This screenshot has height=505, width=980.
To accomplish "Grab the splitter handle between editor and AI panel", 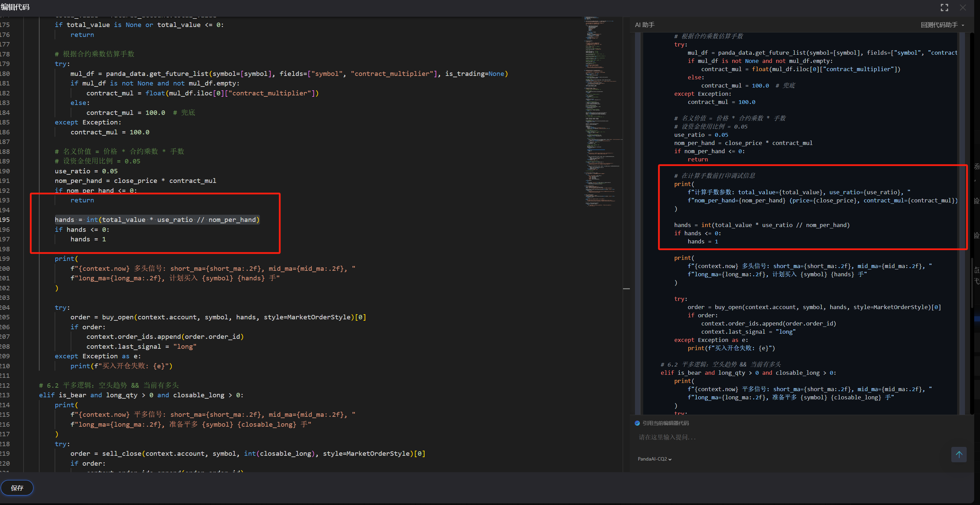I will point(626,289).
